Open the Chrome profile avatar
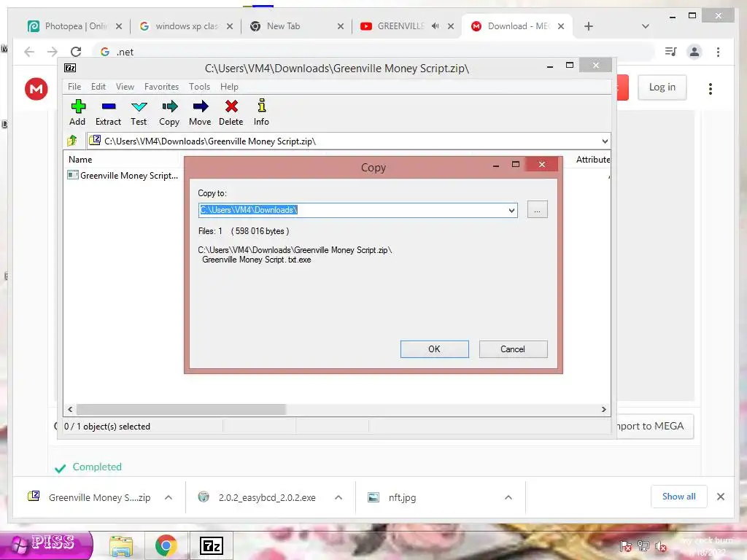The image size is (747, 560). 694,52
